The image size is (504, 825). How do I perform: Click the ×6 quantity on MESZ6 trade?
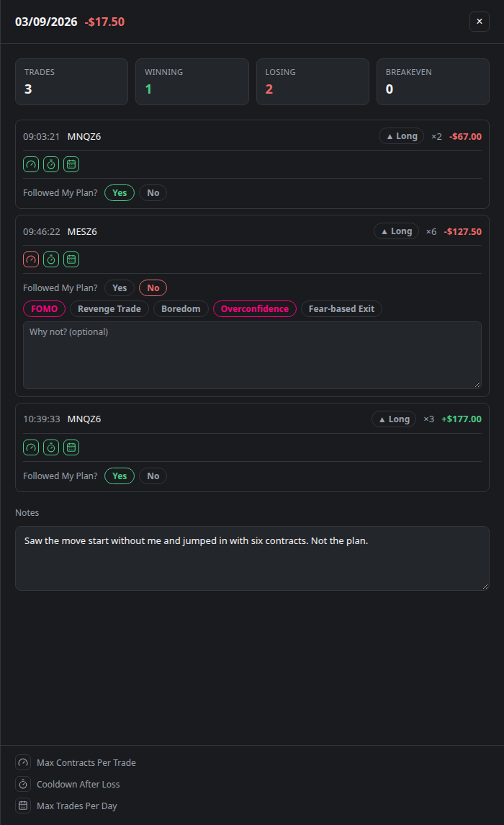click(x=431, y=232)
